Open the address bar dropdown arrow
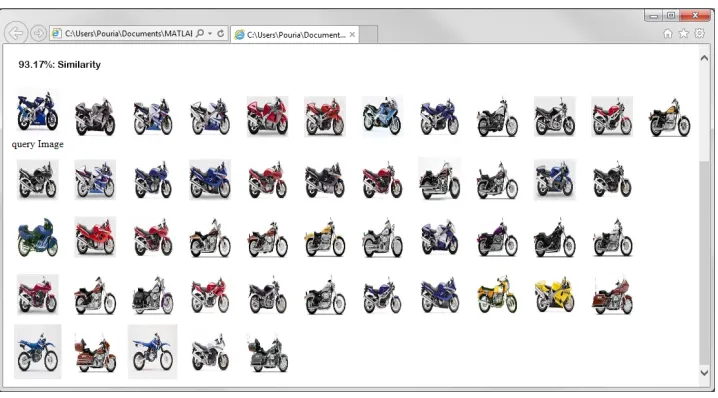 (x=210, y=33)
